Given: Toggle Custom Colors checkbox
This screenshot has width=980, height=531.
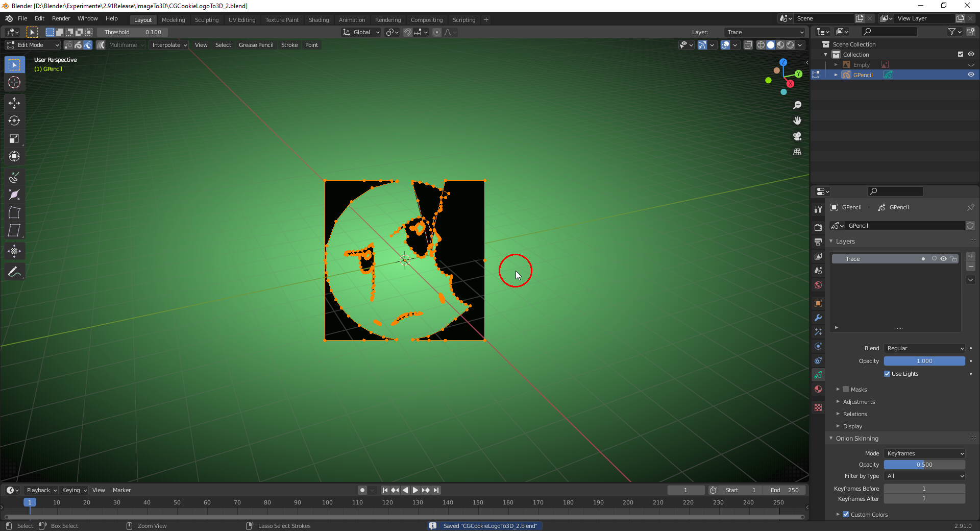Looking at the screenshot, I should tap(846, 514).
